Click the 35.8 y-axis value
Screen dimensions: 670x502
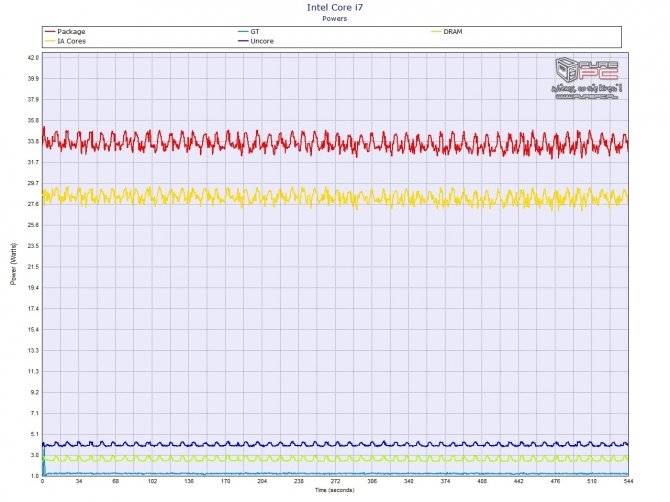34,120
